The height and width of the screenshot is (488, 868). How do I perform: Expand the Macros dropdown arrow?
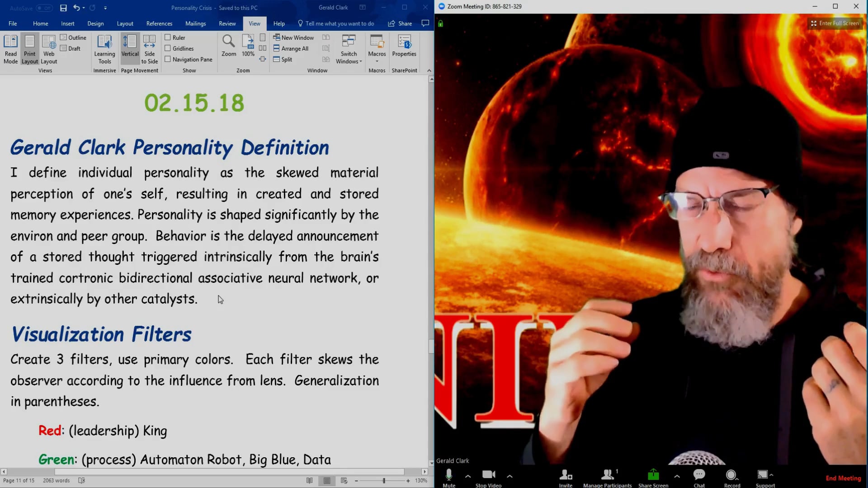click(x=377, y=61)
